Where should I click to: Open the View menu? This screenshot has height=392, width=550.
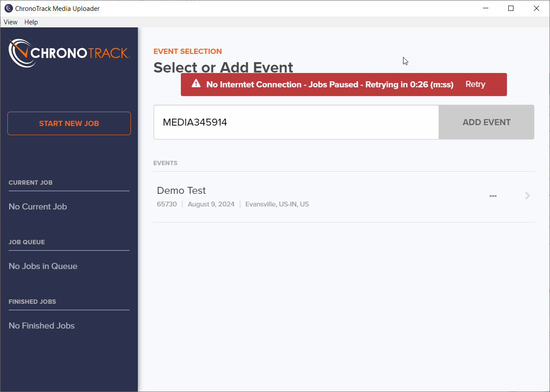(x=10, y=22)
